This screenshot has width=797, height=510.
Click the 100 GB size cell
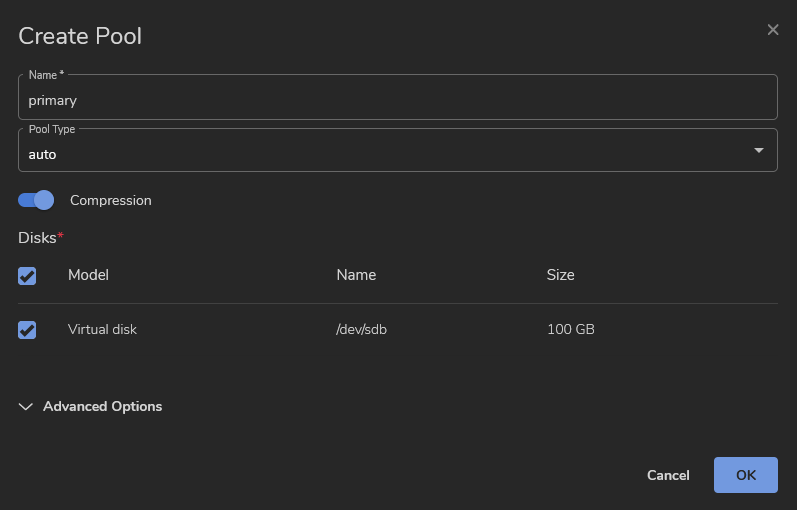(x=570, y=329)
